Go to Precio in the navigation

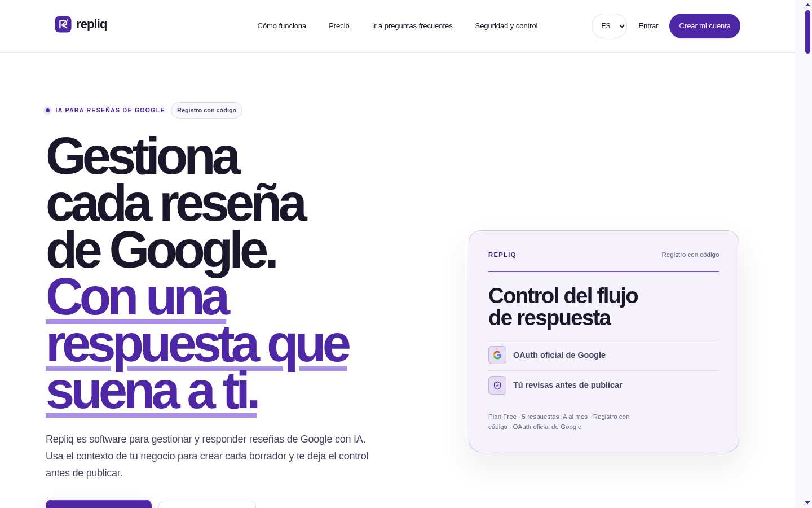click(339, 26)
